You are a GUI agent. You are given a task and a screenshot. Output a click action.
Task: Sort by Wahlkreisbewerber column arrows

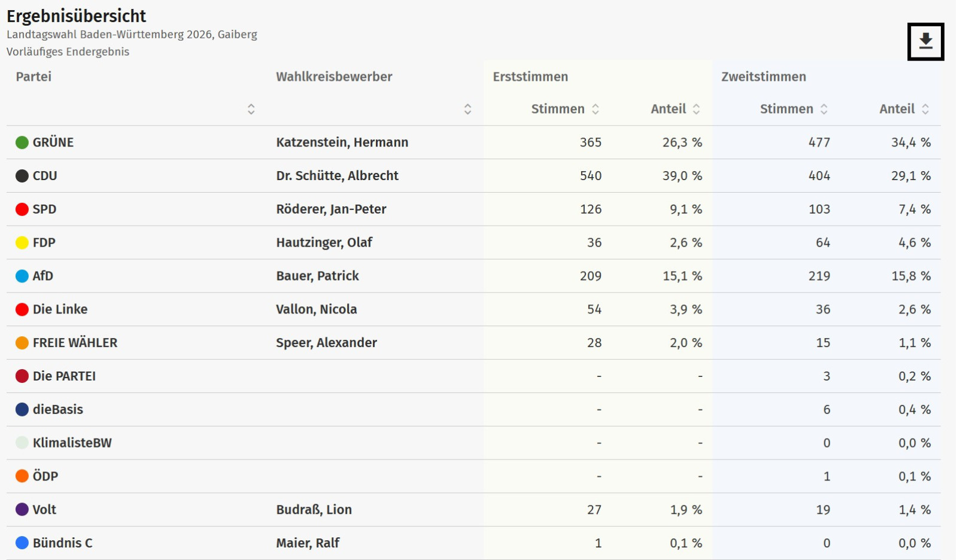pyautogui.click(x=468, y=109)
